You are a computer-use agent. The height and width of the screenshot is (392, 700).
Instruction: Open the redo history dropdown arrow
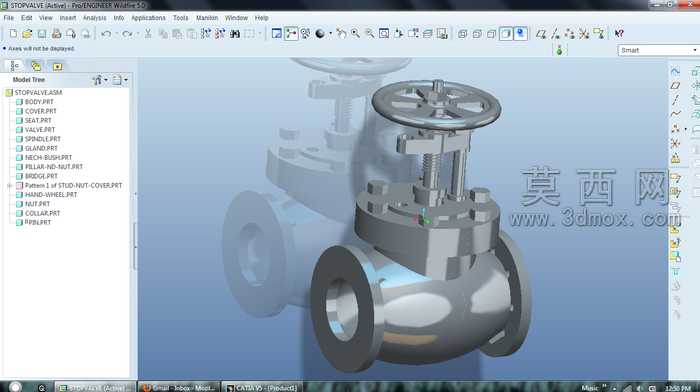[x=137, y=33]
